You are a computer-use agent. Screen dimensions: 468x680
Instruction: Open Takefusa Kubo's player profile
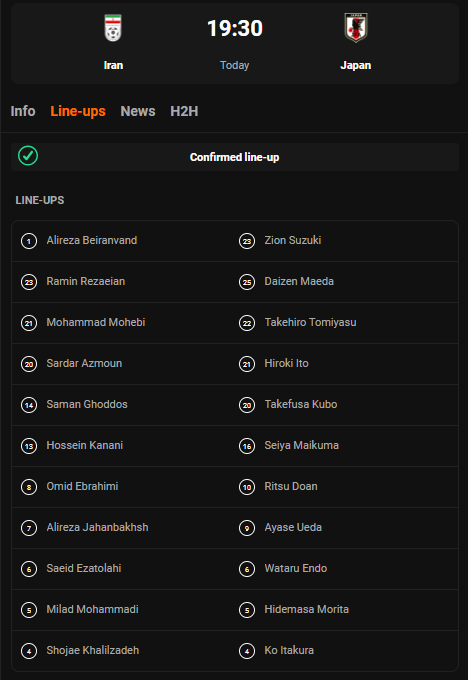tap(301, 404)
